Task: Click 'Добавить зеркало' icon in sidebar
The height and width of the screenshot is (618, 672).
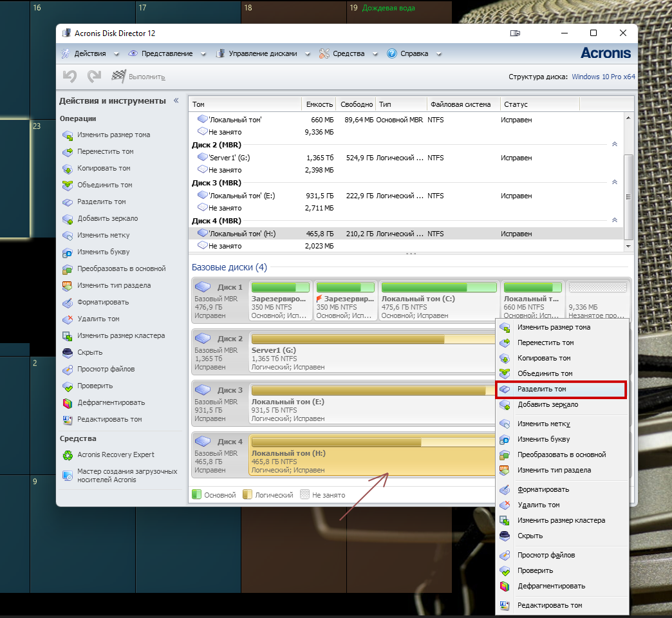Action: (x=68, y=219)
